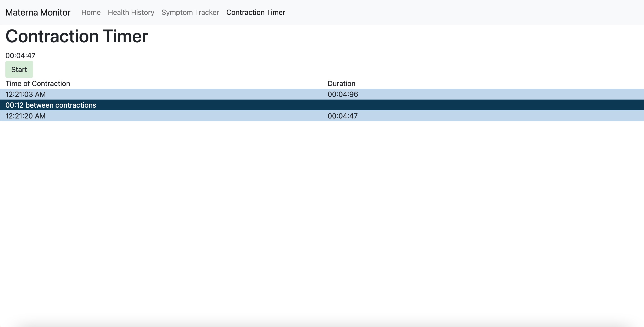This screenshot has height=327, width=644.
Task: Click the Duration column header
Action: tap(341, 84)
